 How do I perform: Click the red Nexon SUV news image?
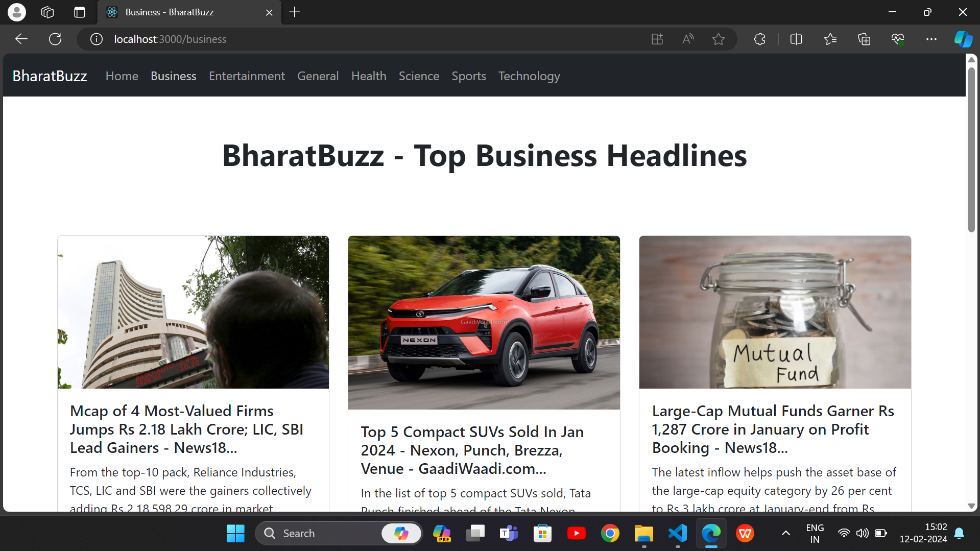(x=484, y=322)
